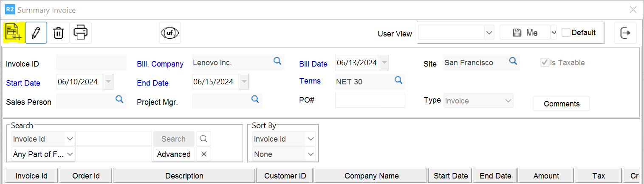Screen dimensions: 644x184
Task: Open Terms lookup magnifier
Action: (398, 80)
